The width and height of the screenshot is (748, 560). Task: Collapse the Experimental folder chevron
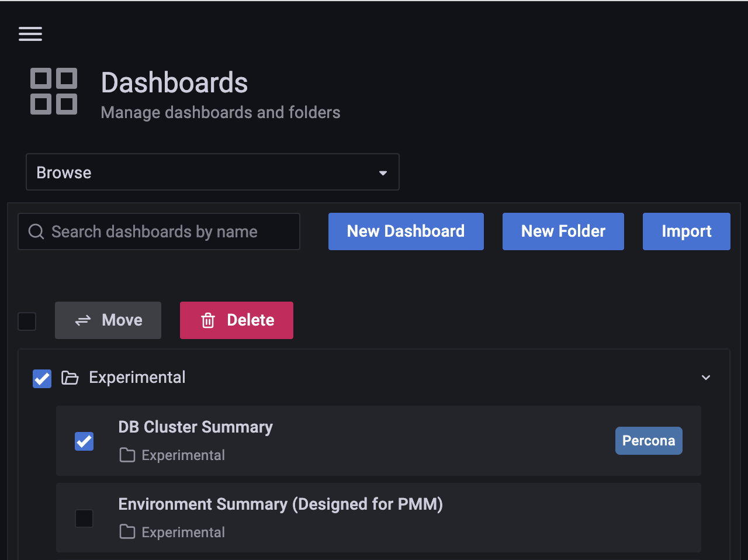pyautogui.click(x=706, y=378)
